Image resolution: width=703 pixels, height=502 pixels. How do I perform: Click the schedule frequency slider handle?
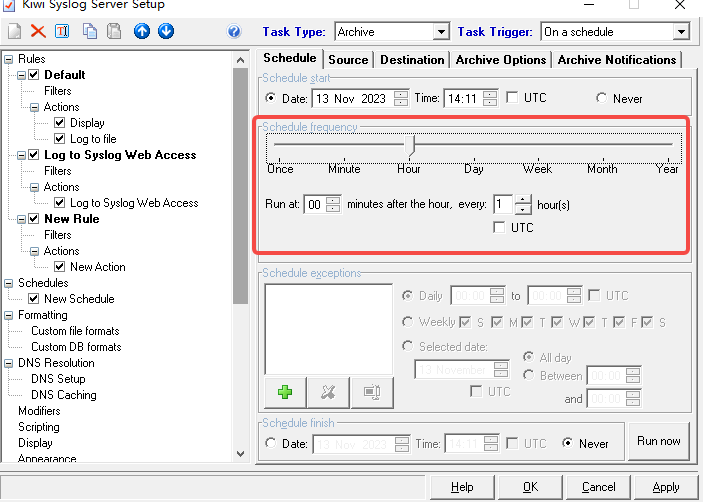pos(409,145)
